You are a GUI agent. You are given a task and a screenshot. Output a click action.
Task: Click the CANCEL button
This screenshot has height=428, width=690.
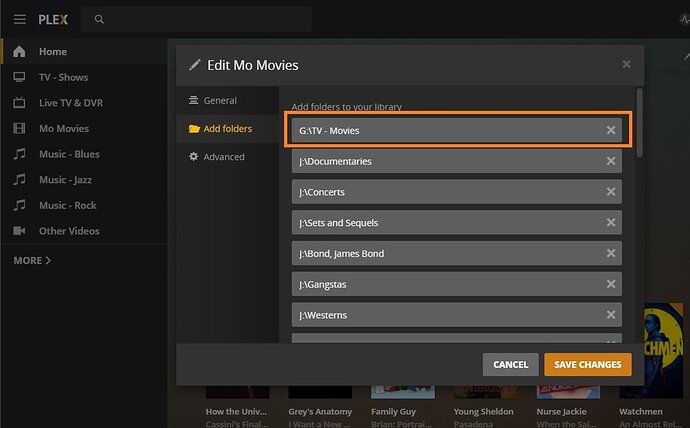(x=510, y=365)
